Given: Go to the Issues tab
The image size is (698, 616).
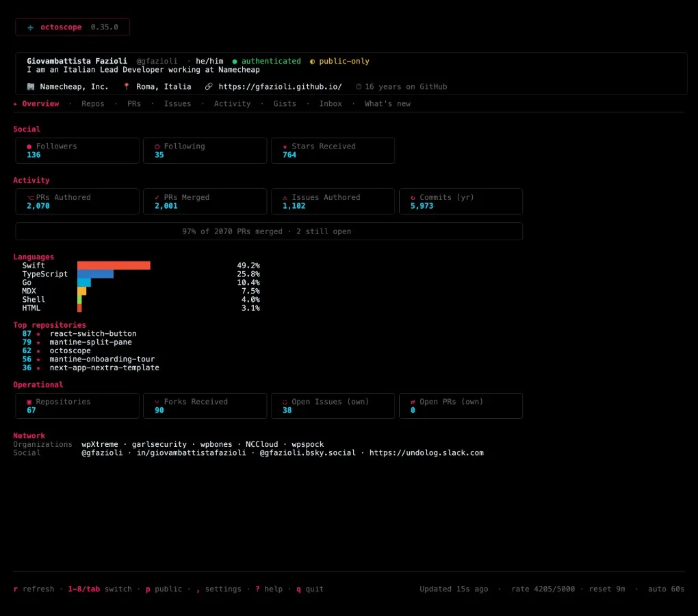Looking at the screenshot, I should 177,104.
